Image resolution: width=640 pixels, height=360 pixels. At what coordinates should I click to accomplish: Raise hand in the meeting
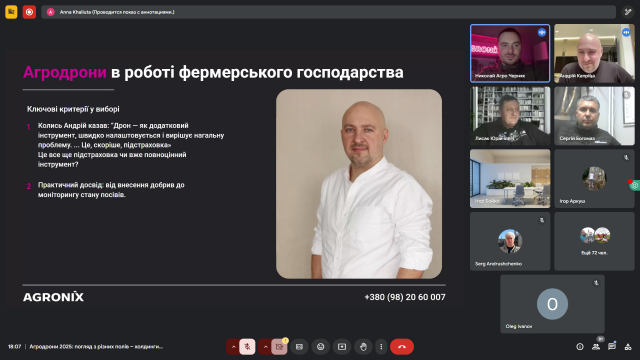point(363,347)
